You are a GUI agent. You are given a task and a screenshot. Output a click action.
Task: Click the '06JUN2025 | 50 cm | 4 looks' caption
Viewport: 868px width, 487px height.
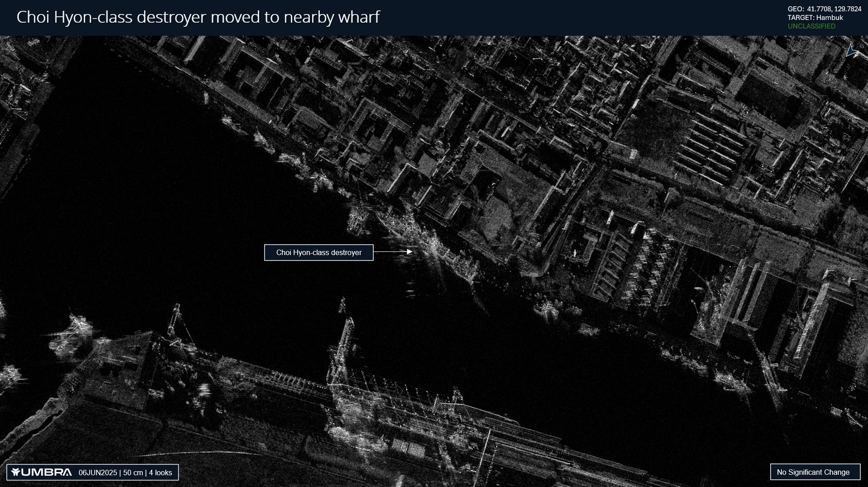125,473
